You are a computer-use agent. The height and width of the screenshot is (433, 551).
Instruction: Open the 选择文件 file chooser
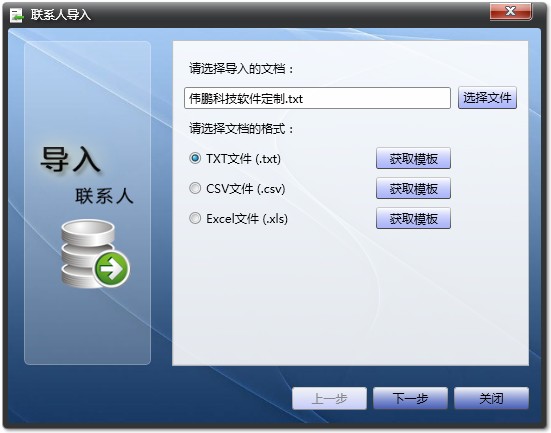(487, 98)
